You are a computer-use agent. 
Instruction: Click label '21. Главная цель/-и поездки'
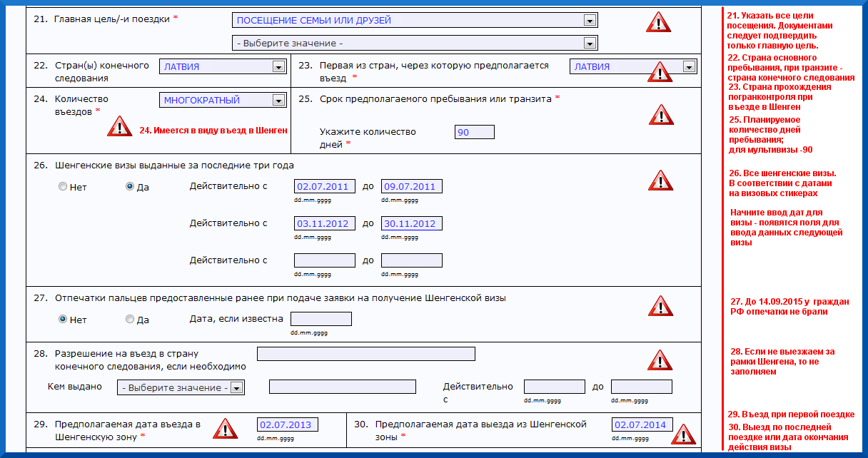106,19
